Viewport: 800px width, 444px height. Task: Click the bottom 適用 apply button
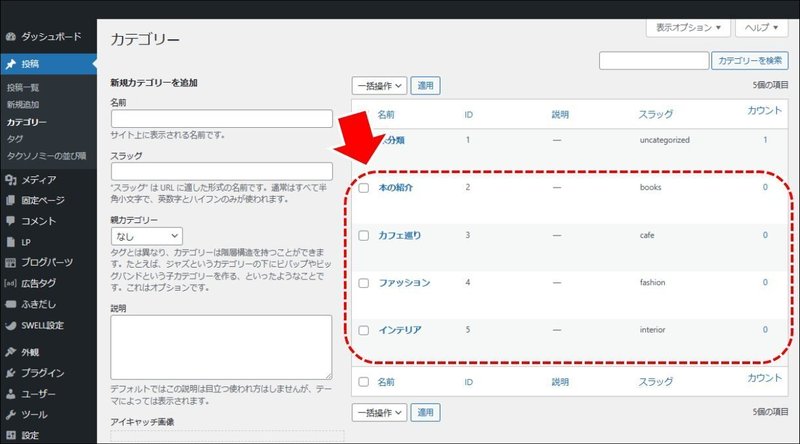(x=426, y=412)
